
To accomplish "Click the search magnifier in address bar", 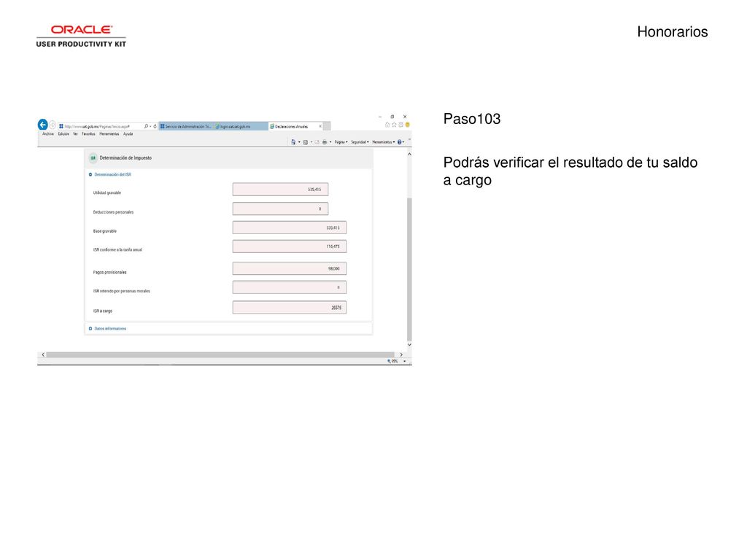I will 146,127.
